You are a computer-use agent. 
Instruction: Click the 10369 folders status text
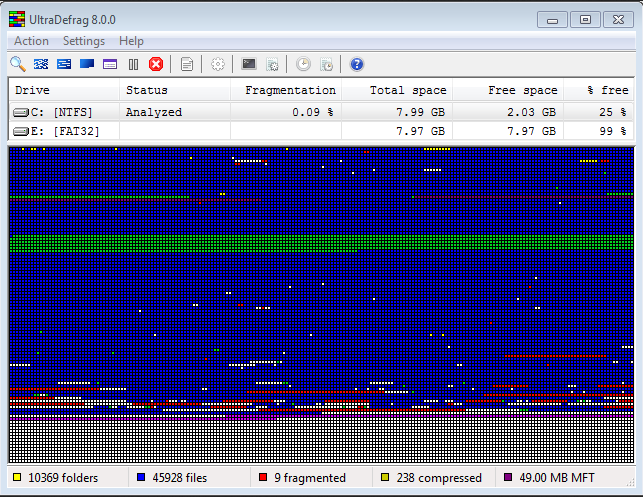tap(63, 478)
